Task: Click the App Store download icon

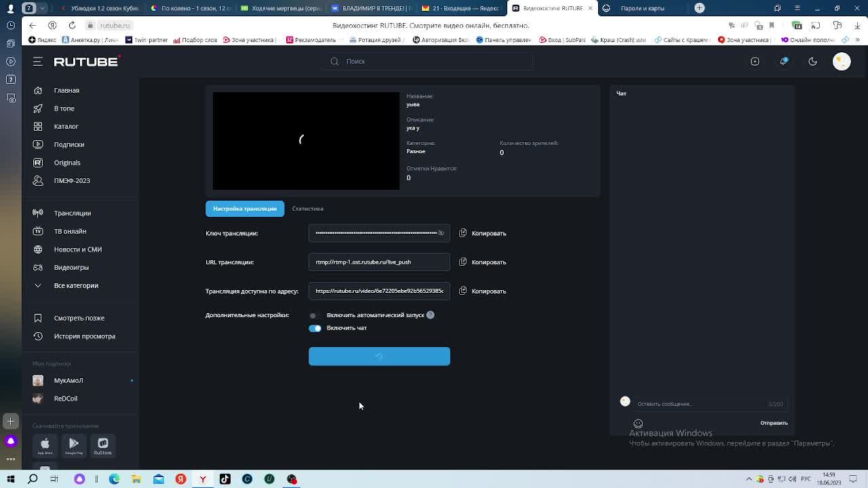Action: [x=45, y=445]
